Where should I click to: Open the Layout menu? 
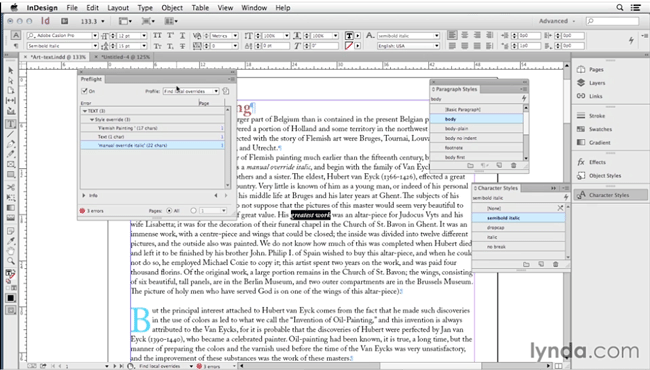118,7
